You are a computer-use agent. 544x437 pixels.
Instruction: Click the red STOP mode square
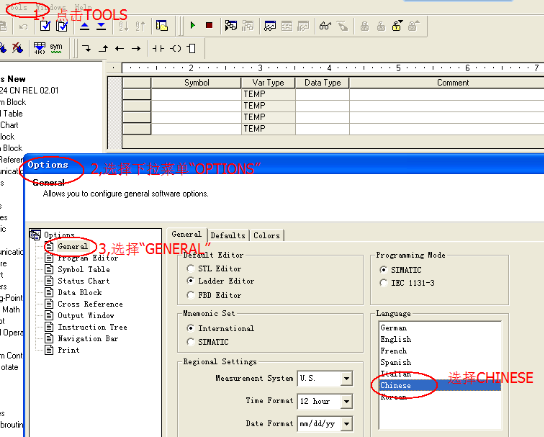[x=209, y=25]
